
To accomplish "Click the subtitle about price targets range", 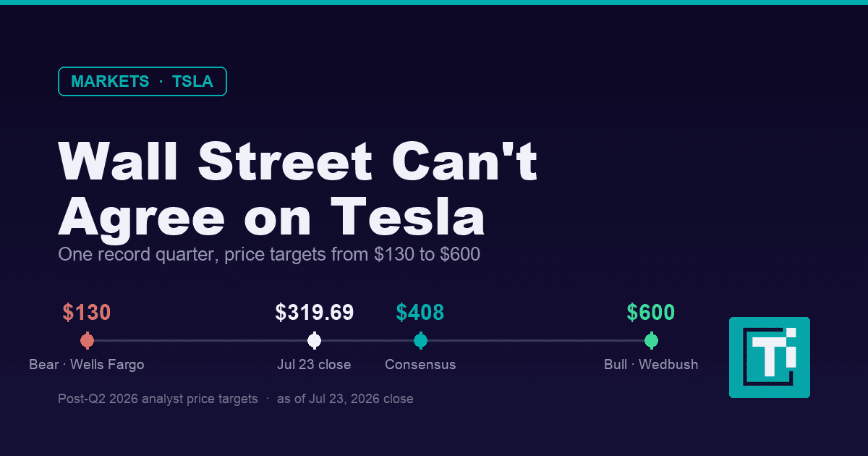I will [269, 255].
